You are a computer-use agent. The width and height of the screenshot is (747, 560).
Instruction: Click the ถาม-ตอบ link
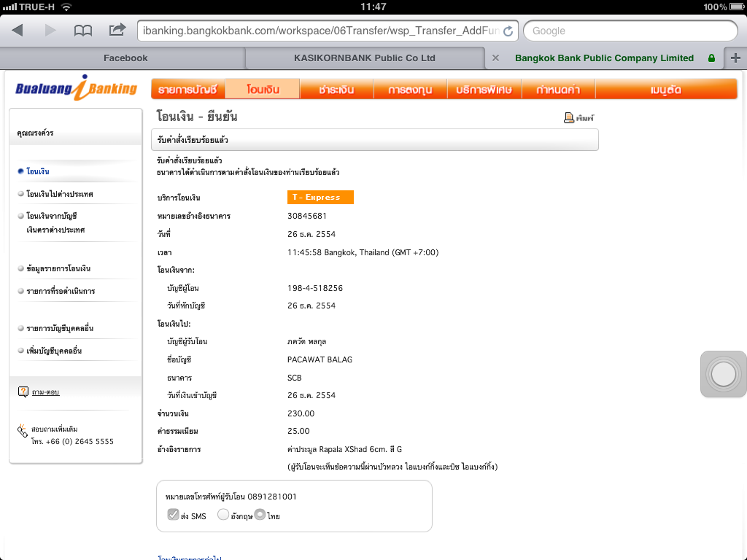[x=46, y=392]
